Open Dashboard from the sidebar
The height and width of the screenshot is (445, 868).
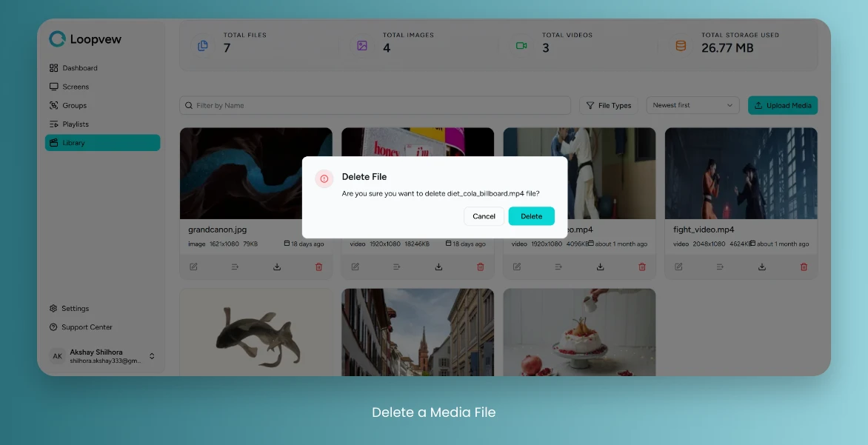(102, 68)
